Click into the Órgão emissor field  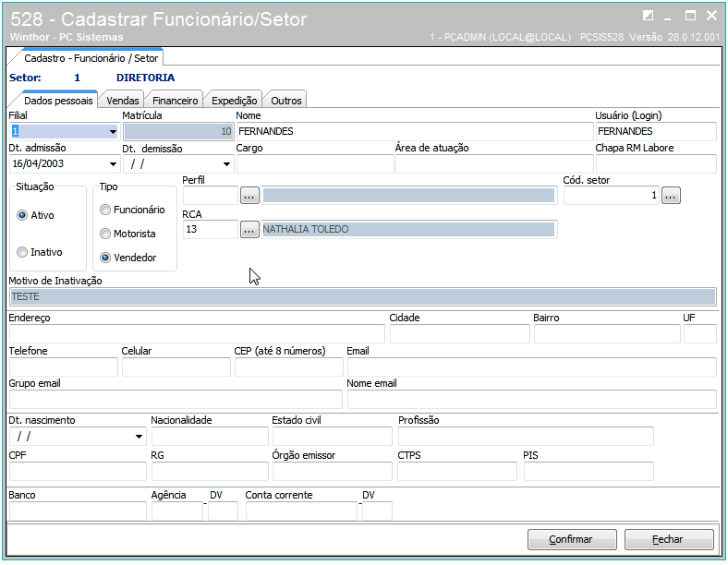click(333, 472)
